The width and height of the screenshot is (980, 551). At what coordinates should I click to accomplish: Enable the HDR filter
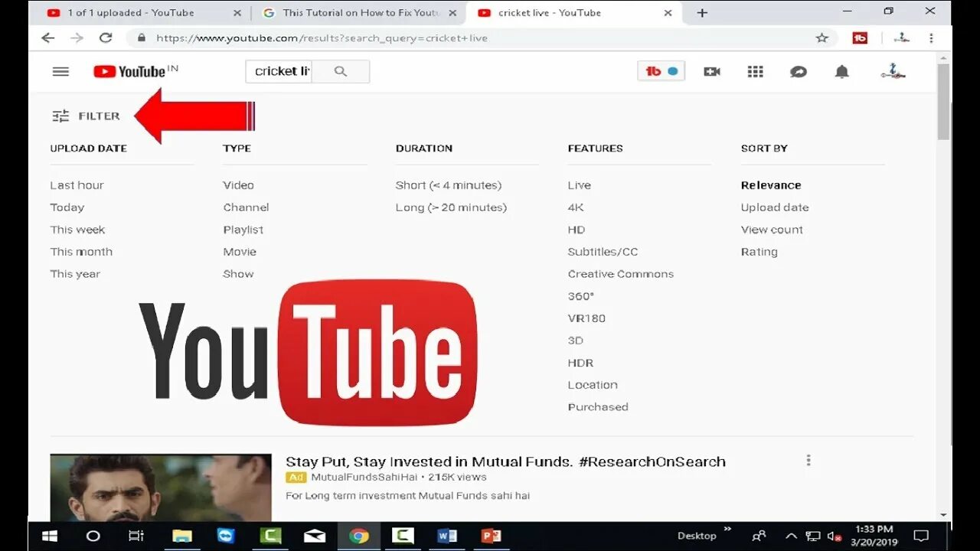tap(580, 363)
